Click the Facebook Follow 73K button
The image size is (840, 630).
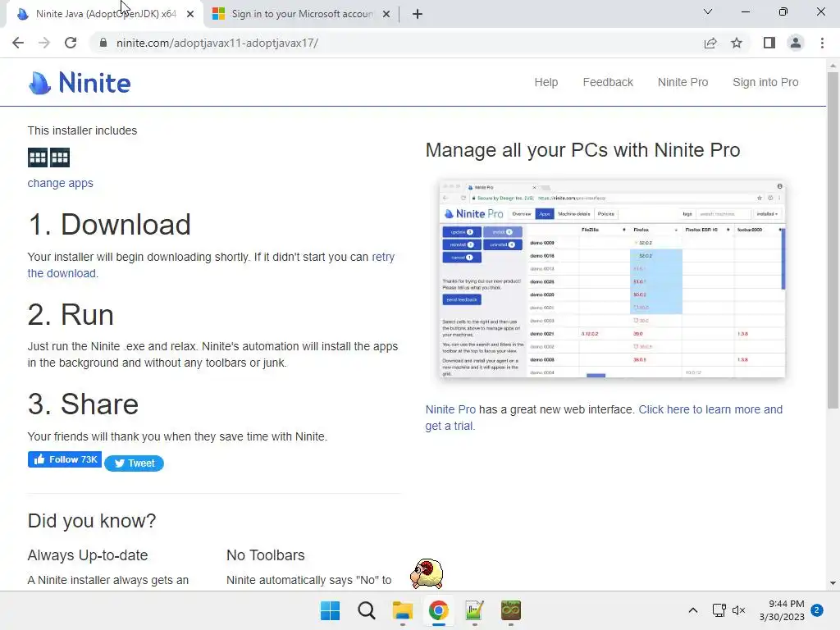click(65, 459)
